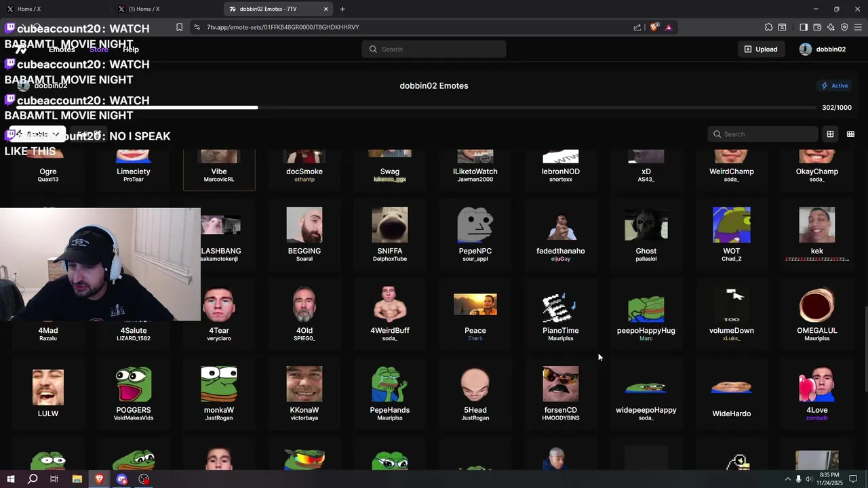This screenshot has width=868, height=488.
Task: Click the Brave Rewards triangle icon
Action: [x=669, y=27]
